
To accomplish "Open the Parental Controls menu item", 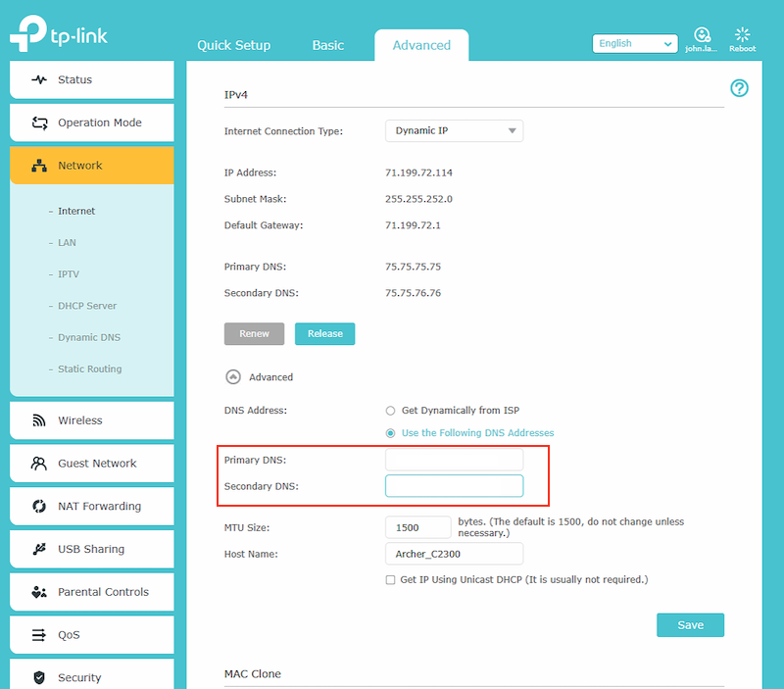I will [x=92, y=592].
